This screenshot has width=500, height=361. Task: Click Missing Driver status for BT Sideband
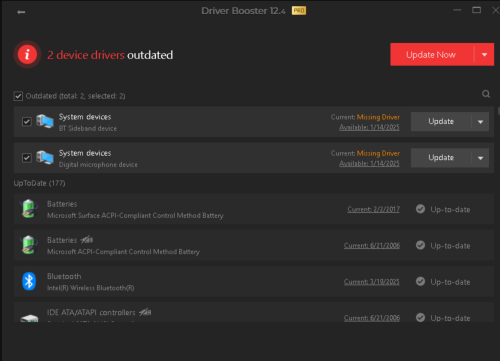pyautogui.click(x=378, y=117)
